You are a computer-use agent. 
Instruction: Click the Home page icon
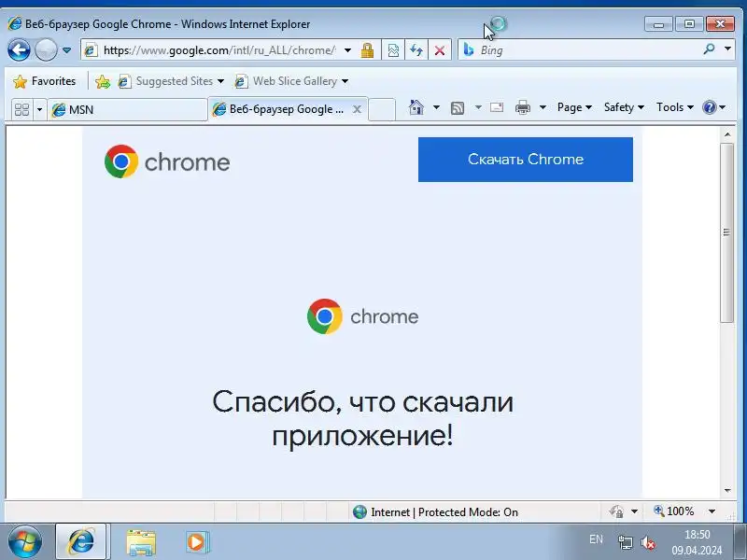[416, 107]
